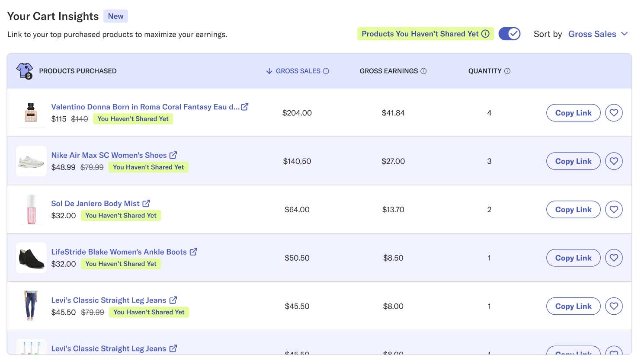Click the Gross Earnings info icon
The image size is (641, 364).
click(x=423, y=71)
